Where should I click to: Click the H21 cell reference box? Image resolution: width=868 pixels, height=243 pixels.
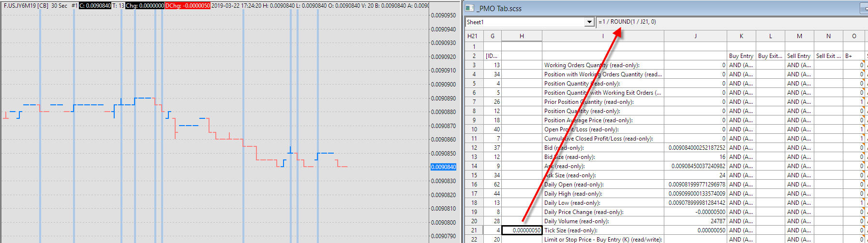[472, 36]
